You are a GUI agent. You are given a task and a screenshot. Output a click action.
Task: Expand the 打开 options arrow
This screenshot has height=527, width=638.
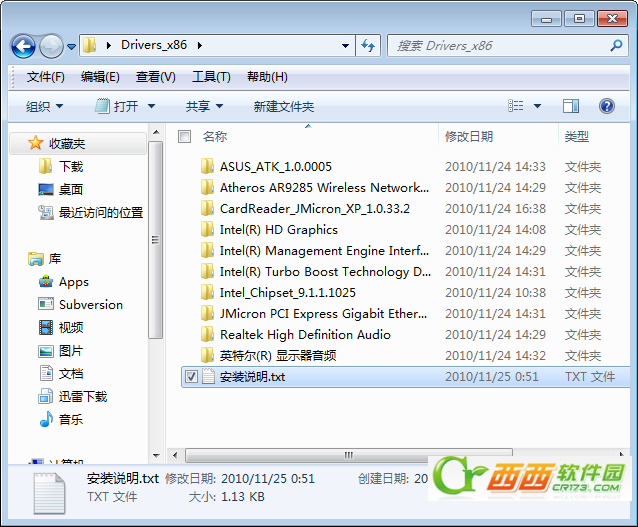(x=151, y=107)
